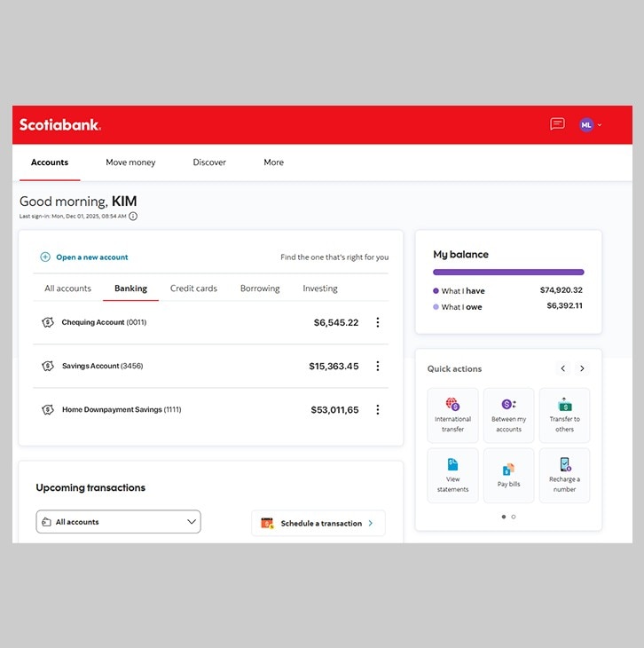Expand the All accounts dropdown filter
The height and width of the screenshot is (648, 644).
click(118, 522)
